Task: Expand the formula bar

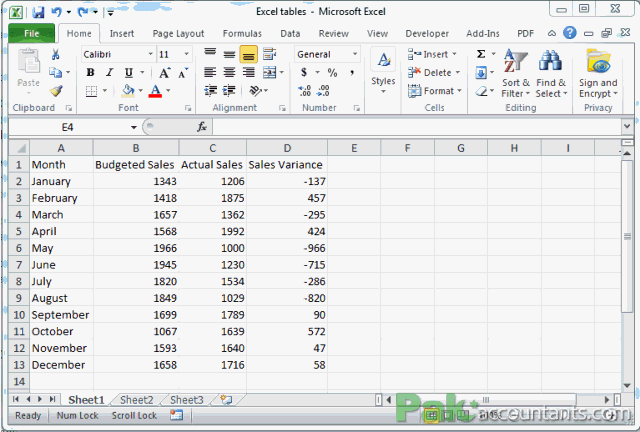Action: coord(627,126)
